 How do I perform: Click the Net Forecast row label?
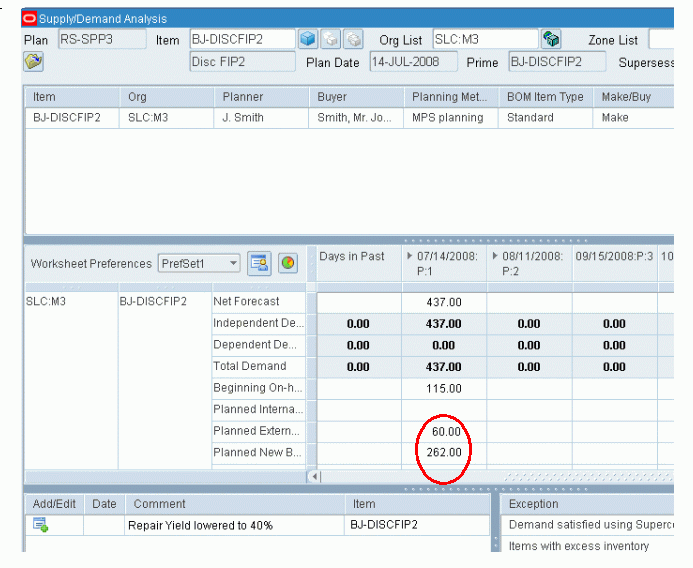click(259, 301)
